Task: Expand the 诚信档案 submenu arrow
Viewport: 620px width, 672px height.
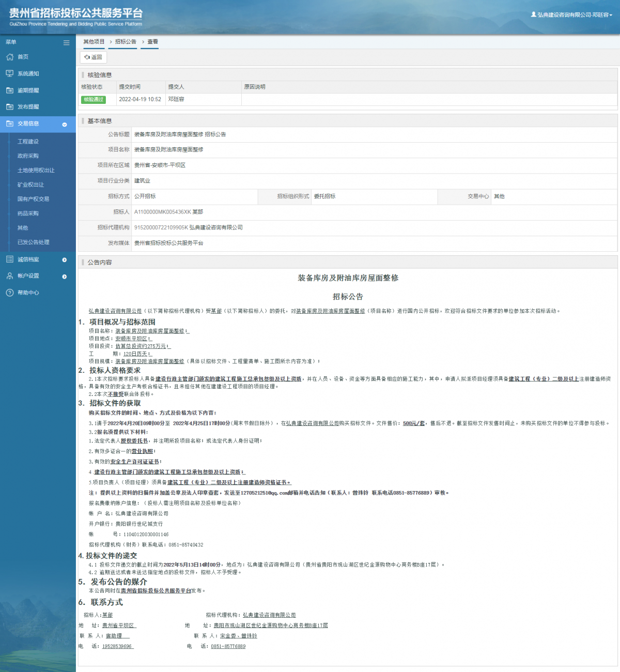Action: pos(65,259)
